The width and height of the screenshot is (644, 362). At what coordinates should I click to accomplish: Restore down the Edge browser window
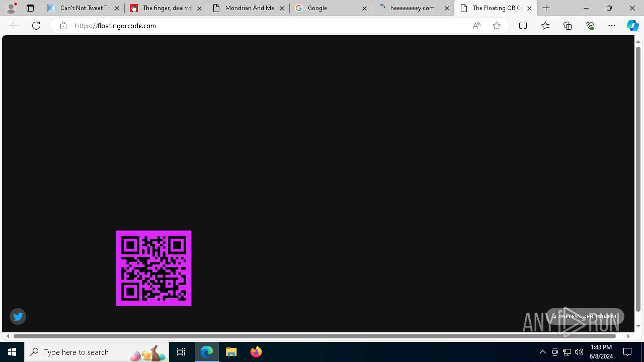[609, 8]
